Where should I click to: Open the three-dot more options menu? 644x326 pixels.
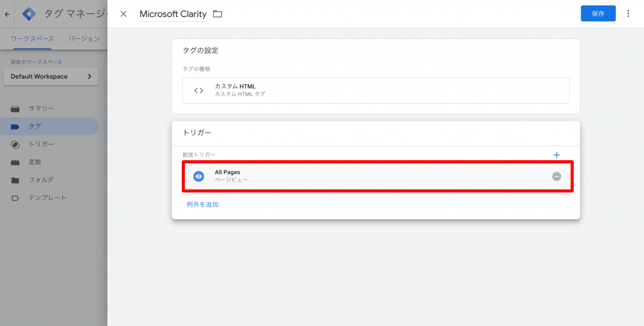(x=628, y=14)
